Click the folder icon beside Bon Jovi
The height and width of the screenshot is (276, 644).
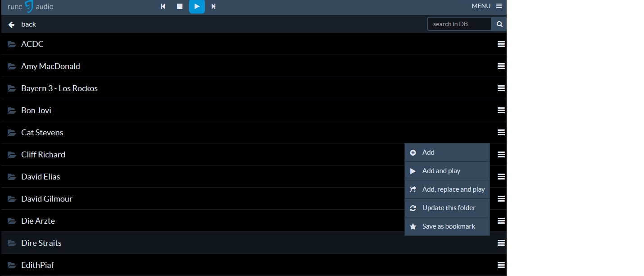click(x=12, y=110)
